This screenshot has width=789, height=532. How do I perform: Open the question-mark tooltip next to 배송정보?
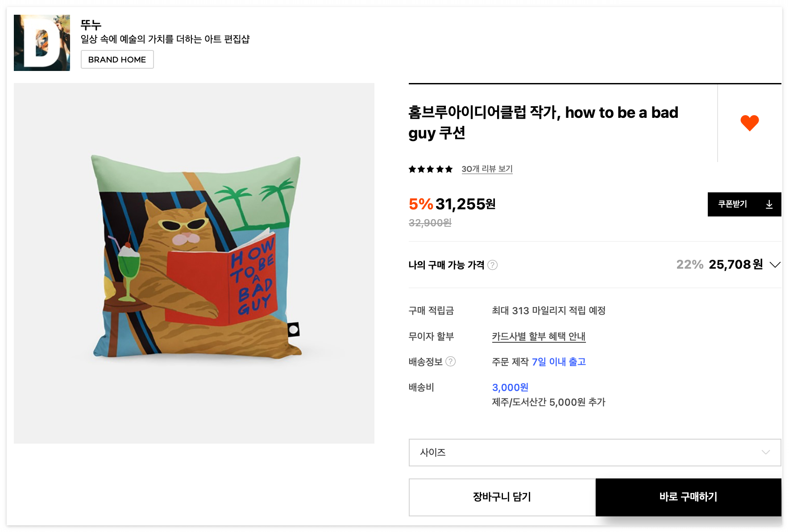point(451,362)
